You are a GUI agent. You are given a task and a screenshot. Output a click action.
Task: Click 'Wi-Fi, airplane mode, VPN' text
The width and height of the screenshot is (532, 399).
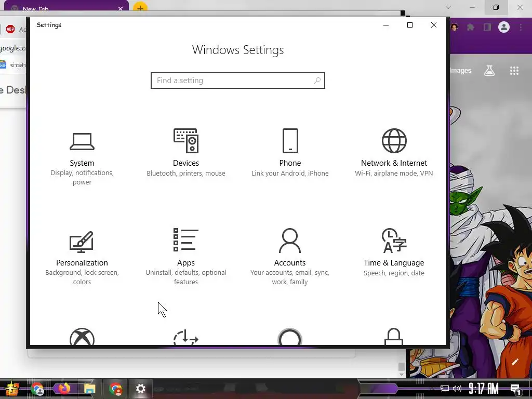click(394, 174)
